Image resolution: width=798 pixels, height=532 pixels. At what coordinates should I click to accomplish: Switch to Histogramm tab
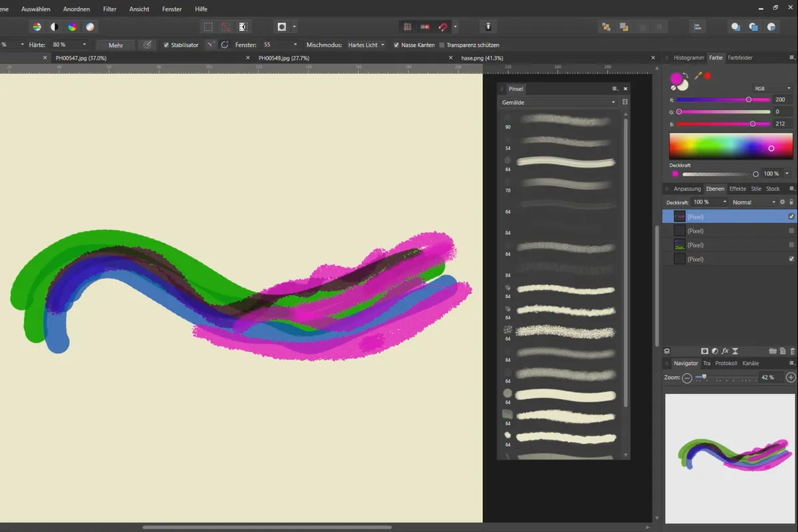[x=689, y=58]
